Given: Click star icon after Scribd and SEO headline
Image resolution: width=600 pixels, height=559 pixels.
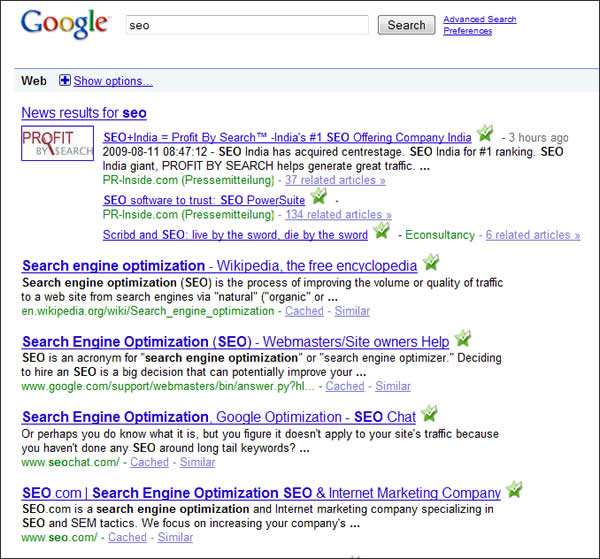Looking at the screenshot, I should click(x=381, y=232).
